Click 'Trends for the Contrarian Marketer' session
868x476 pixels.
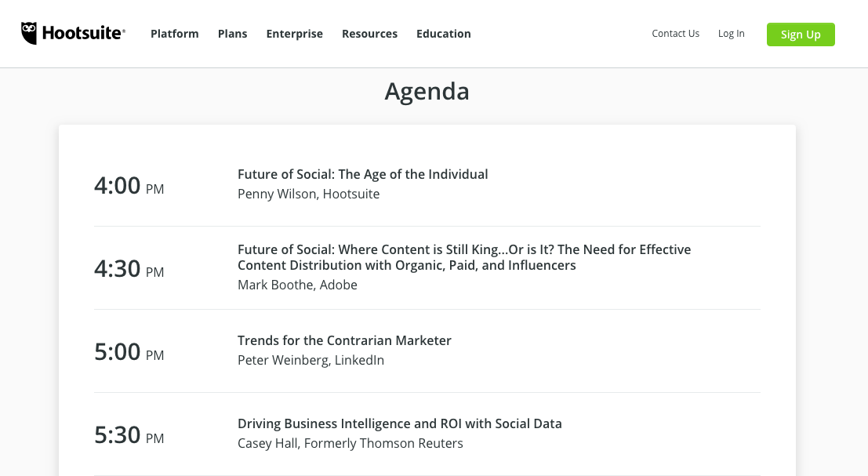[x=344, y=340]
